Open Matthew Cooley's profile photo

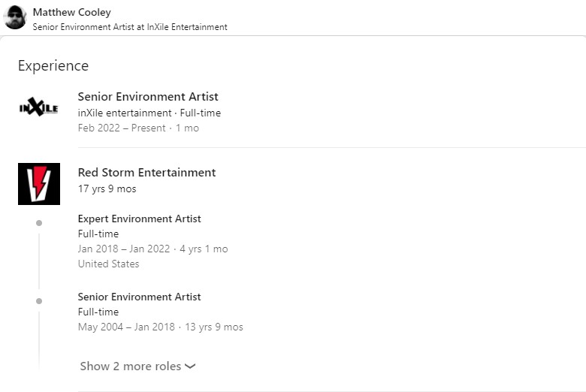(15, 17)
